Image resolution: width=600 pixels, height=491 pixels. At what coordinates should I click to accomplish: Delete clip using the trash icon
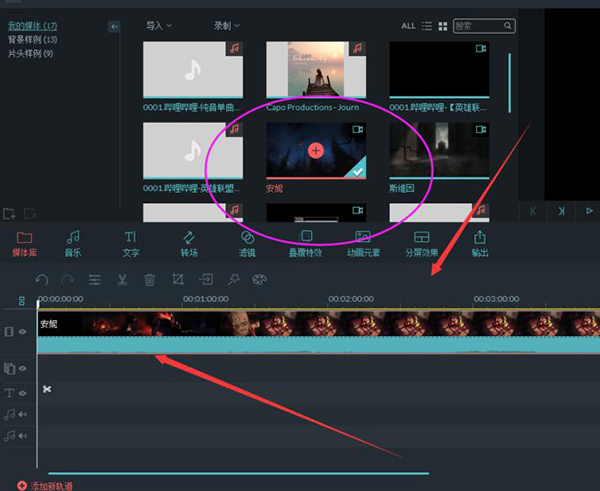(149, 281)
